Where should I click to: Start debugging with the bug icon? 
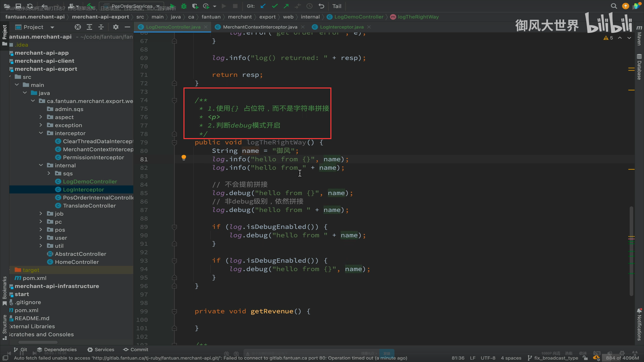(x=184, y=6)
